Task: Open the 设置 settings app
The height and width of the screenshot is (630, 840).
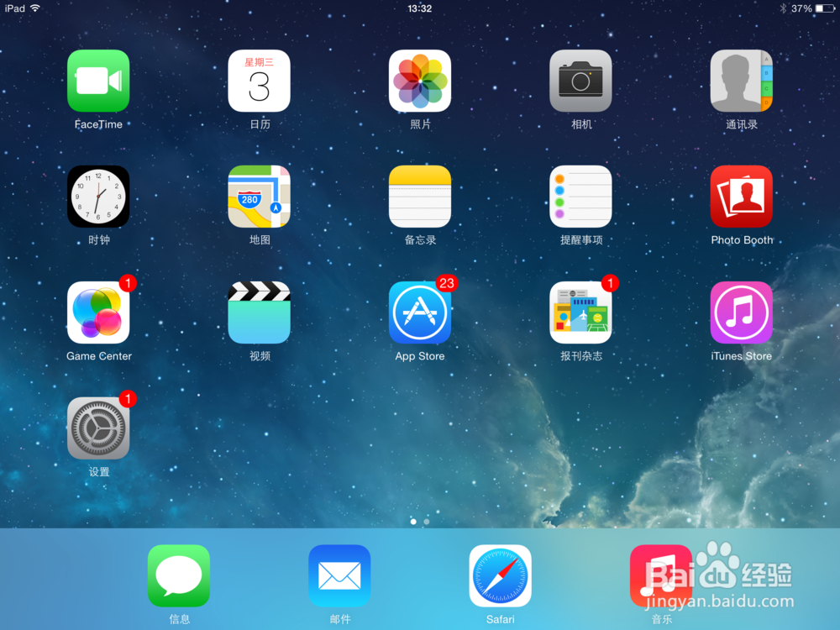Action: coord(98,428)
